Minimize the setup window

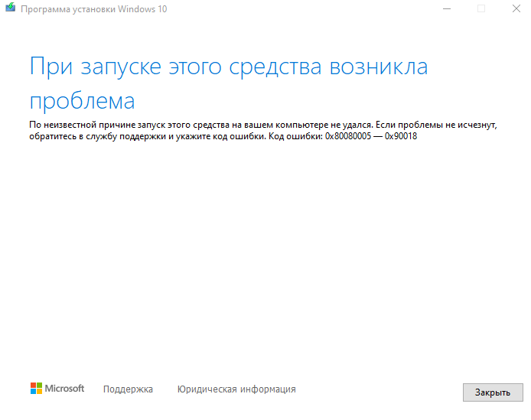coord(447,9)
